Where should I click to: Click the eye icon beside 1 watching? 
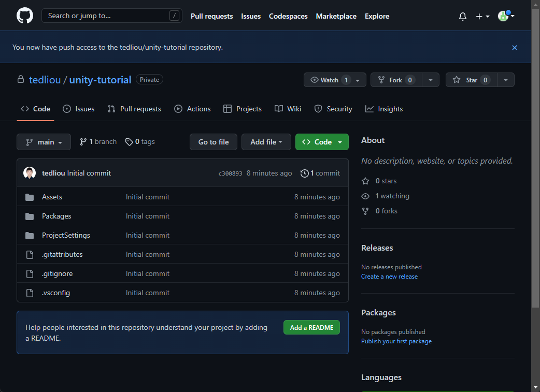pos(365,196)
